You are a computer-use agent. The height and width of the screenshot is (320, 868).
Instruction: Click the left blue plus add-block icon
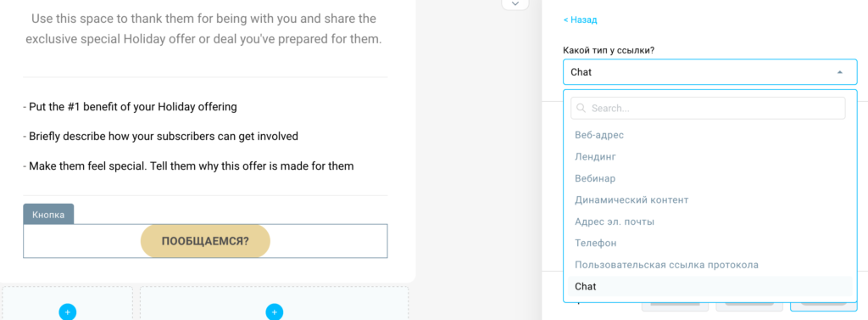(x=68, y=312)
